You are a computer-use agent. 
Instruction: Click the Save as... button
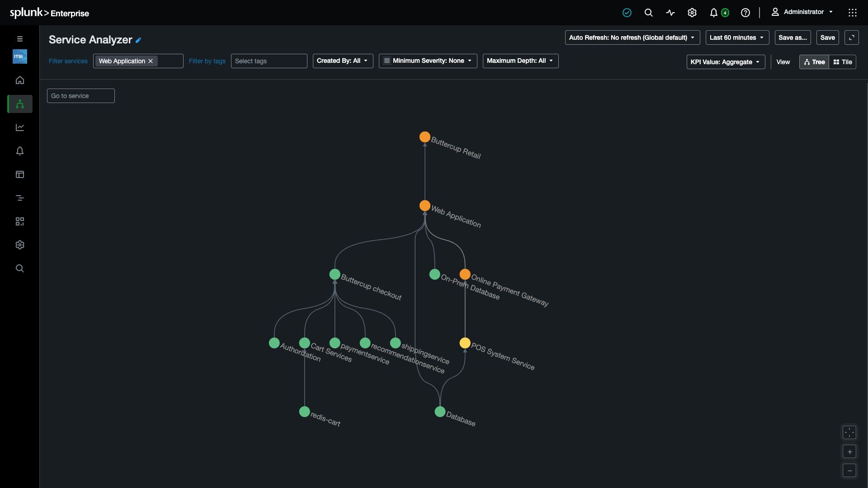[x=793, y=38]
